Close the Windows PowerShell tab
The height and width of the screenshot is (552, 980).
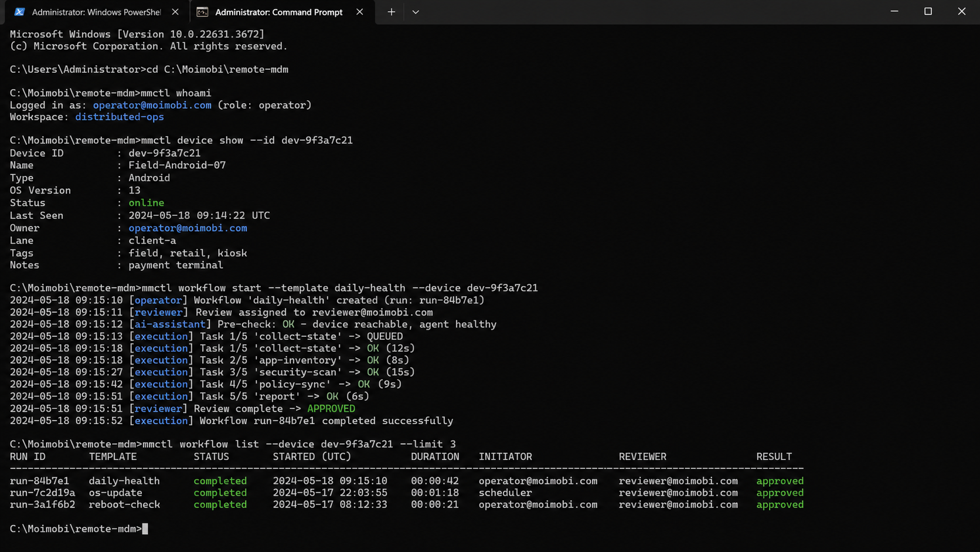point(175,12)
